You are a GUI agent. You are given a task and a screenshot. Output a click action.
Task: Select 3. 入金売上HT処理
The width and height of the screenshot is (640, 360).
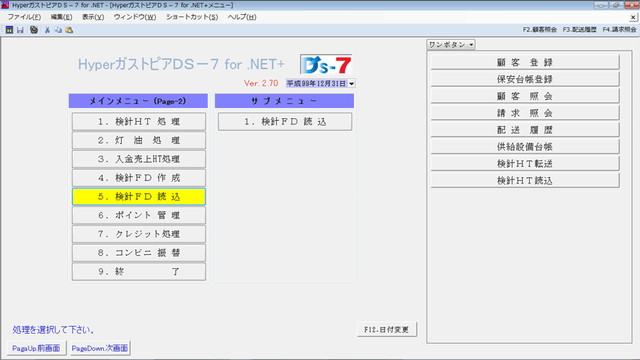139,159
